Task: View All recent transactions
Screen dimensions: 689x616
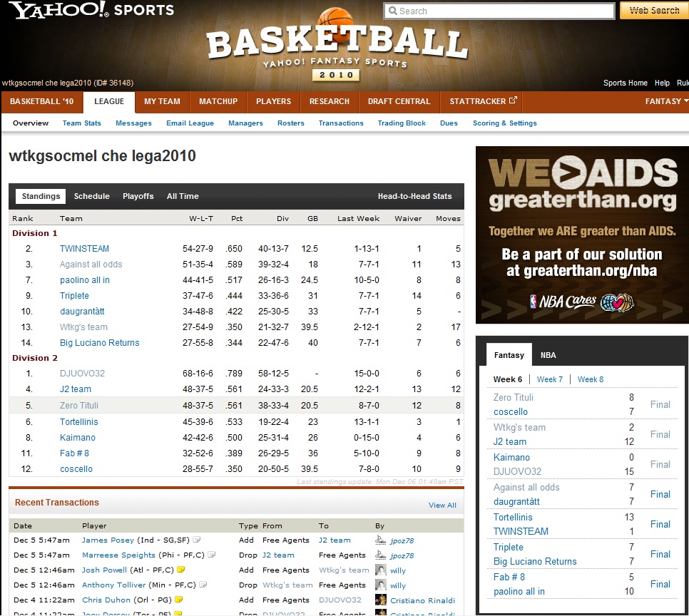Action: tap(442, 505)
